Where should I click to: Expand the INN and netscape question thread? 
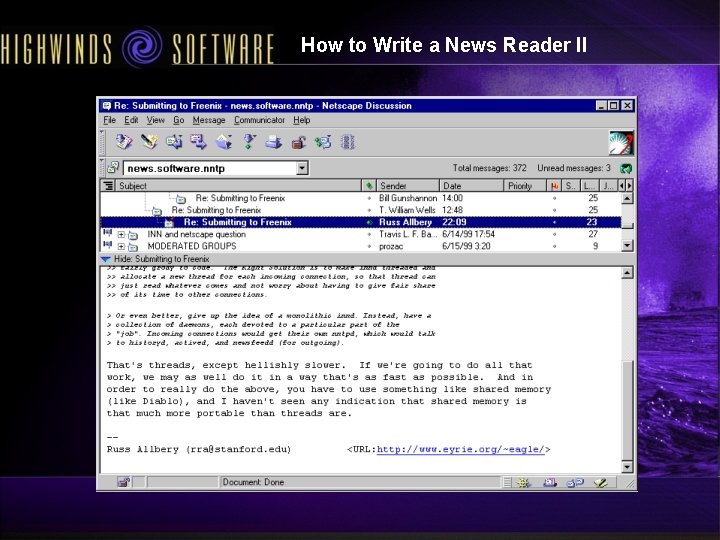pos(121,235)
